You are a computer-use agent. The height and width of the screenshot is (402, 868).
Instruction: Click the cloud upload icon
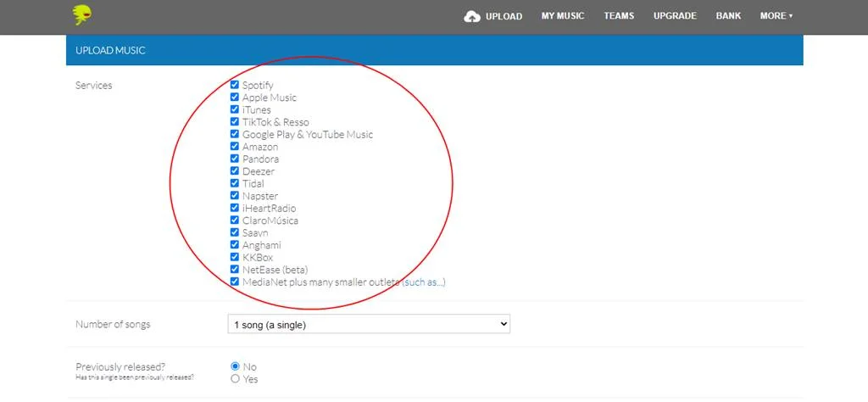coord(471,17)
